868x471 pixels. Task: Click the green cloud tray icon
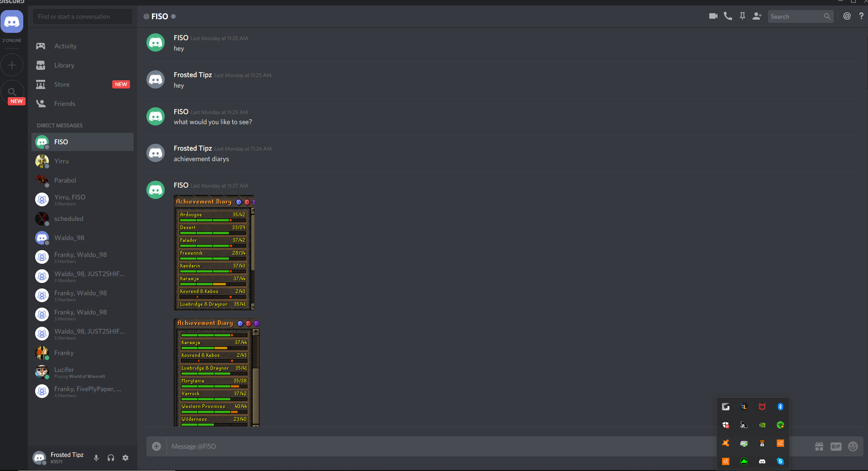tap(744, 461)
